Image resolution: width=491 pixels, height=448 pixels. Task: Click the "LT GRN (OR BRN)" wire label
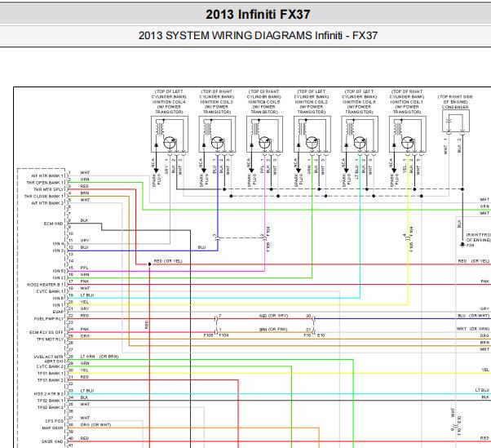pos(100,357)
